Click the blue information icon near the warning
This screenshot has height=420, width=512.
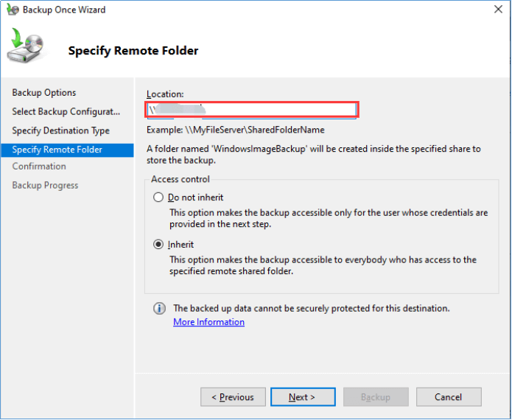159,309
